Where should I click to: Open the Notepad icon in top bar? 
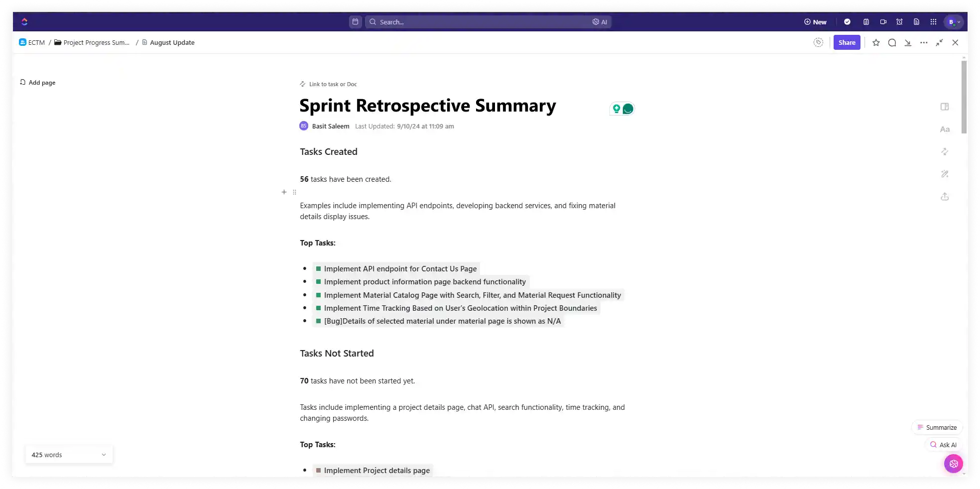[x=866, y=22]
